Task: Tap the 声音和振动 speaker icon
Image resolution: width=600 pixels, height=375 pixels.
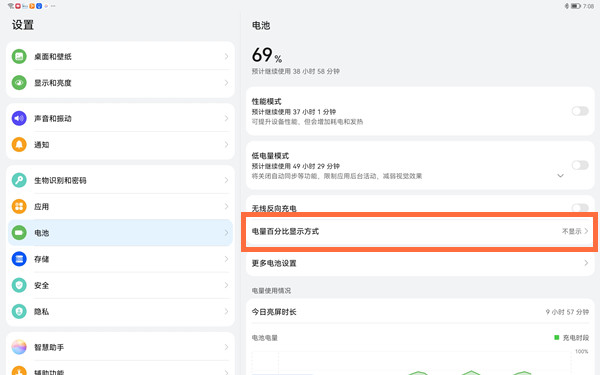Action: click(x=19, y=118)
